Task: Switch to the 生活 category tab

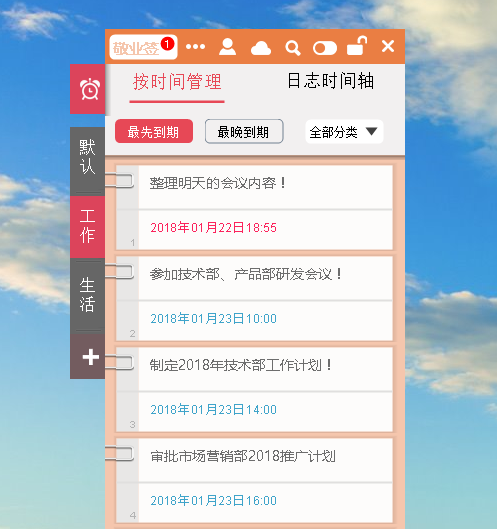Action: point(88,295)
